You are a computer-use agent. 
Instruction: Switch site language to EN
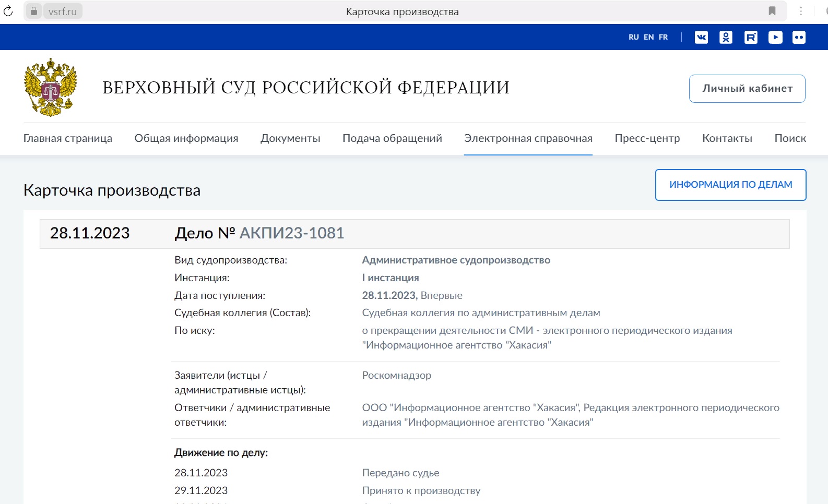coord(648,37)
